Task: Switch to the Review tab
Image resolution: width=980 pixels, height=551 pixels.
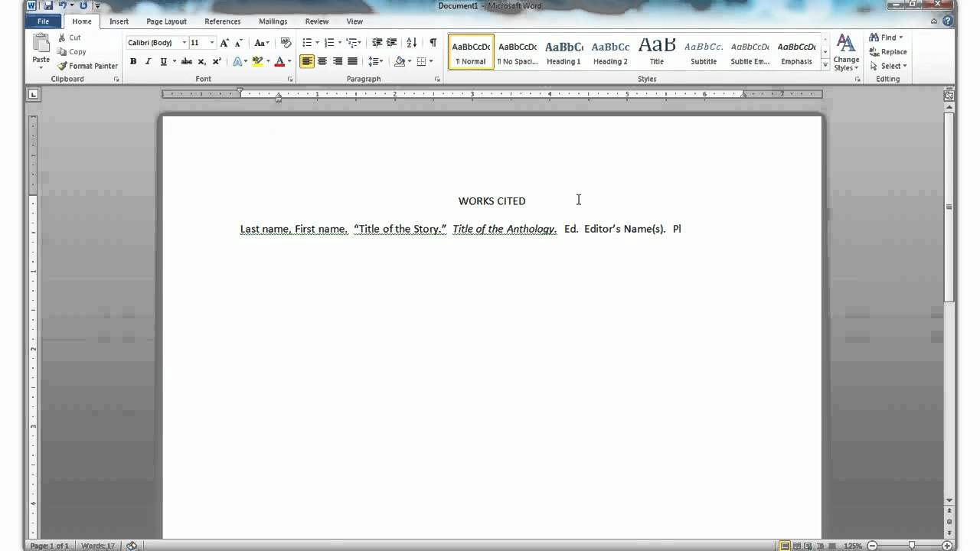Action: (317, 21)
